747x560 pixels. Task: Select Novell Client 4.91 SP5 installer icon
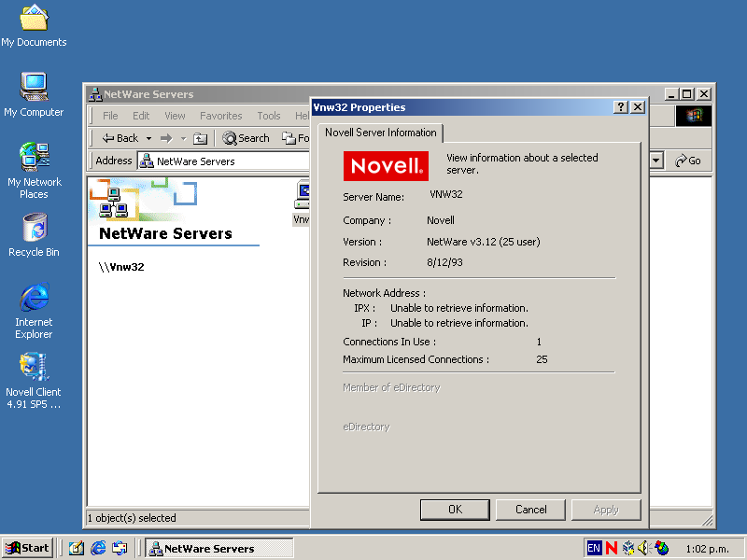(34, 381)
